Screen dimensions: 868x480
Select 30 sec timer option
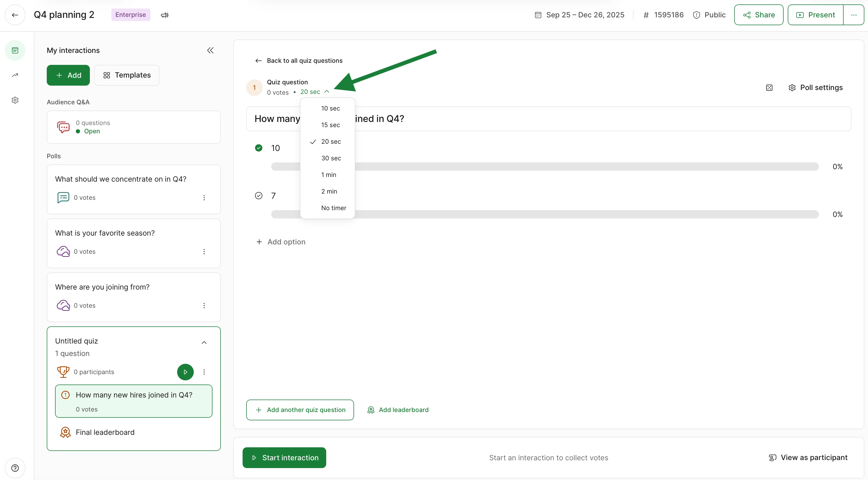[331, 158]
